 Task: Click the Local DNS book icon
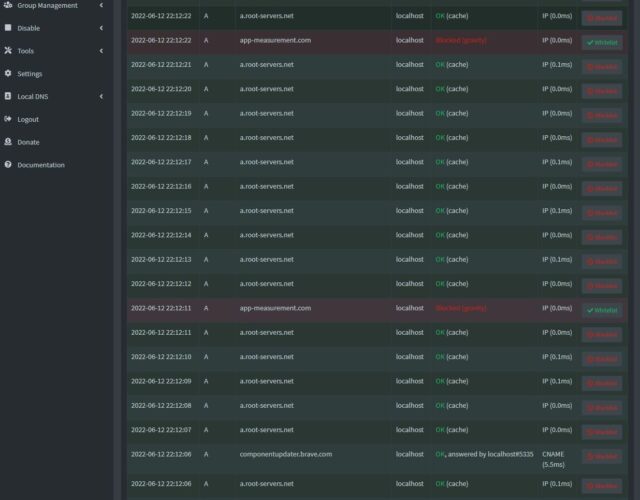[x=8, y=96]
